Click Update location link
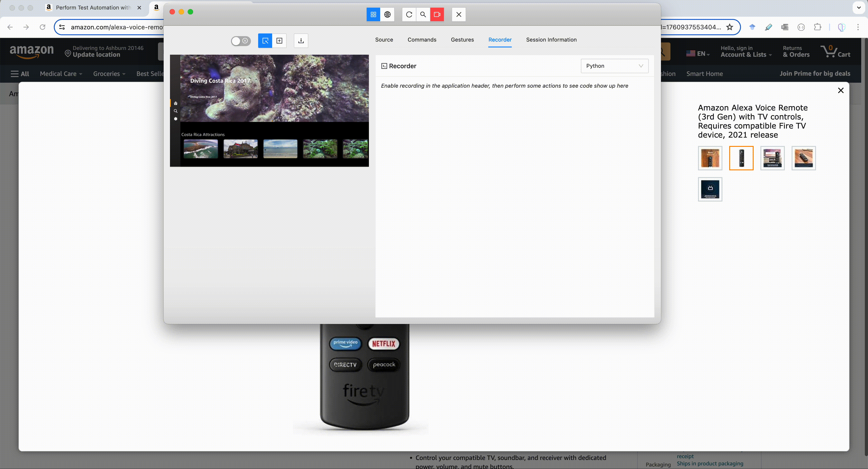868x469 pixels. coord(96,54)
